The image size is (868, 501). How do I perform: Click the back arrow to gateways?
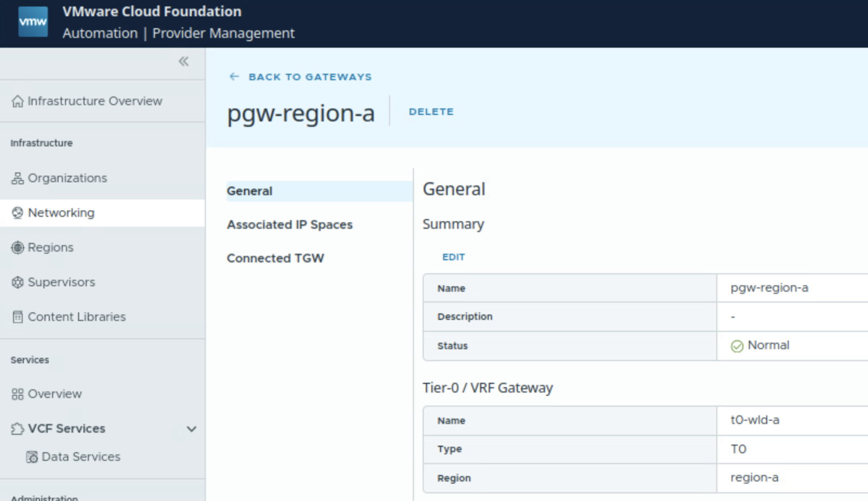pos(234,77)
